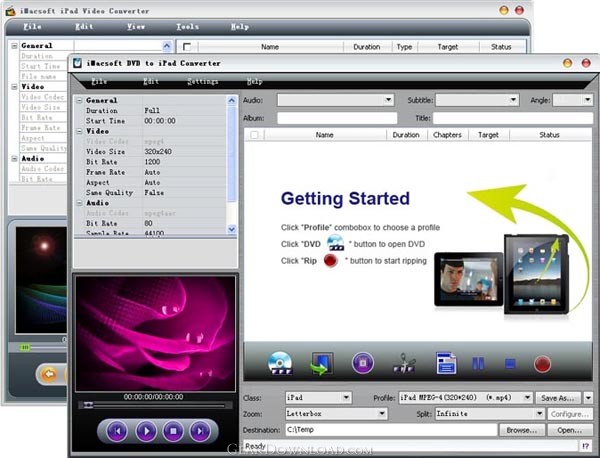The height and width of the screenshot is (458, 600).
Task: Open File menu in DVD to iPad Converter
Action: coord(99,81)
